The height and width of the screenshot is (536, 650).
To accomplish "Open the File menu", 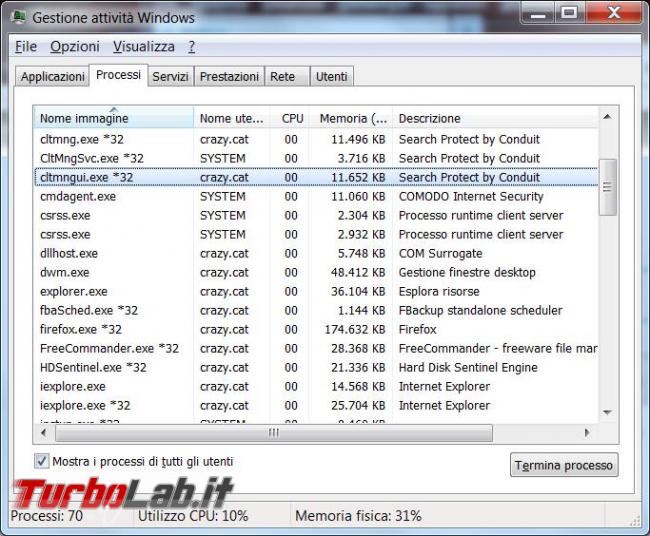I will [x=26, y=46].
